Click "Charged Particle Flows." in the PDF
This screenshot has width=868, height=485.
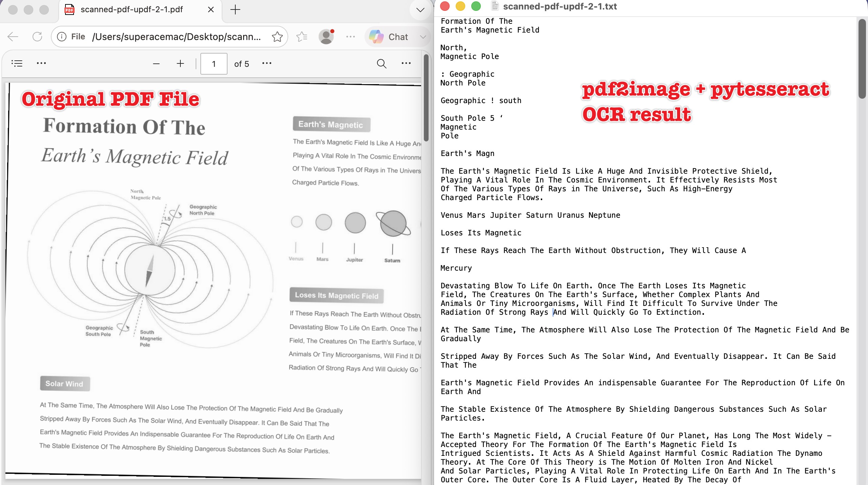(x=325, y=183)
